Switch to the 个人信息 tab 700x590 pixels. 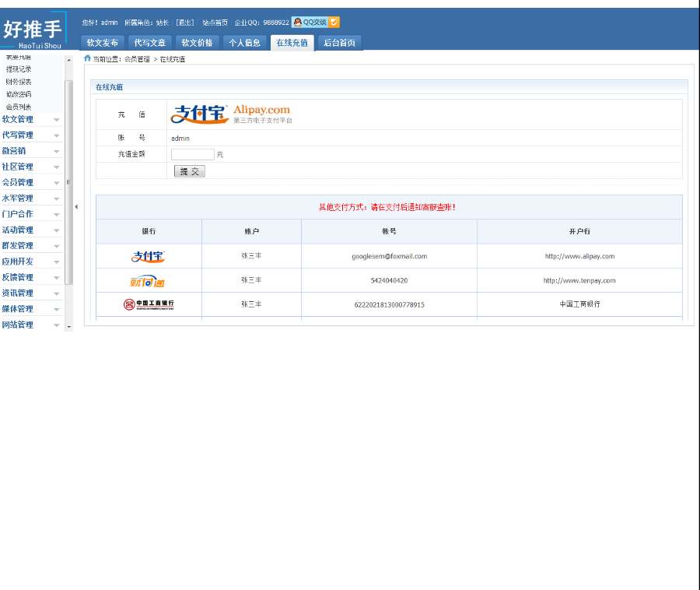pos(245,43)
